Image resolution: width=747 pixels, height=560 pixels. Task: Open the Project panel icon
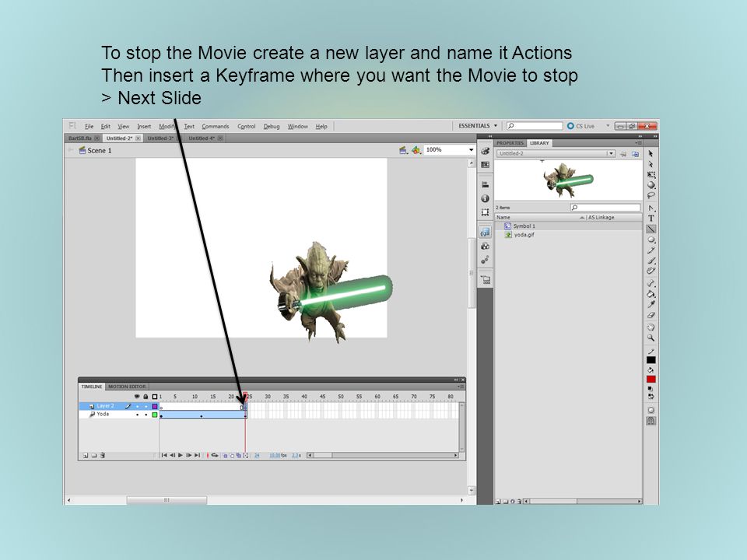(485, 280)
